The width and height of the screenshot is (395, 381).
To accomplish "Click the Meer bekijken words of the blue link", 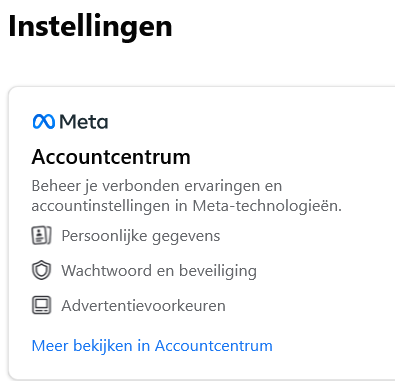I will (82, 346).
